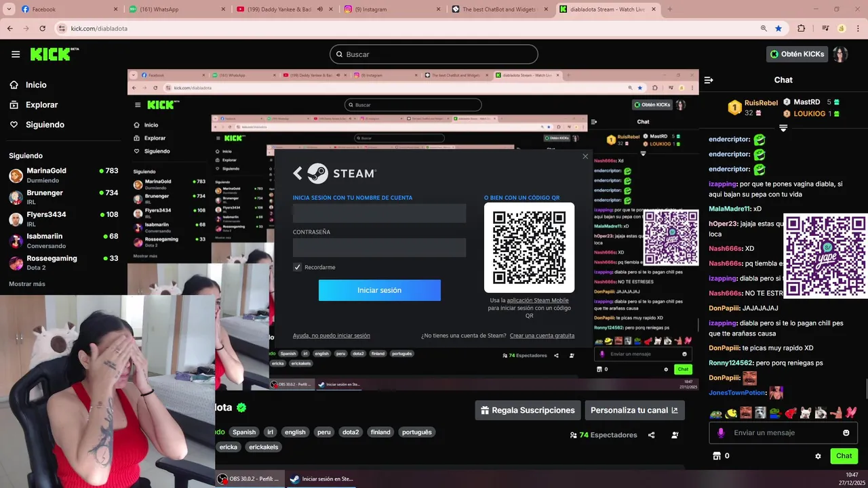This screenshot has height=488, width=868.
Task: Collapse chat with the arrow icon
Action: (x=709, y=80)
